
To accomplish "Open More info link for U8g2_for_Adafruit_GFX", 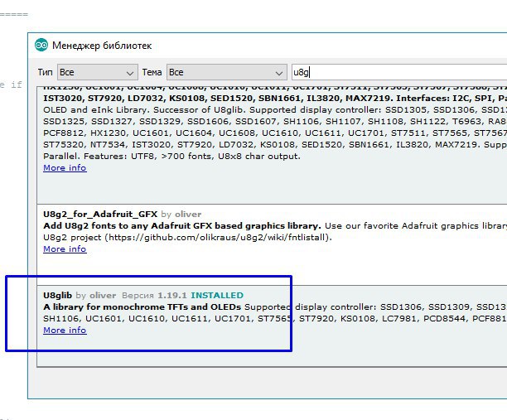I will pyautogui.click(x=65, y=249).
